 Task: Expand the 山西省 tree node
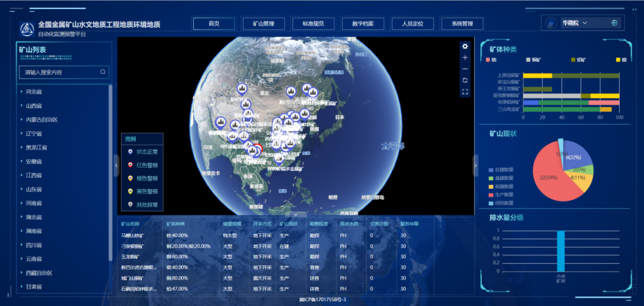tap(21, 106)
